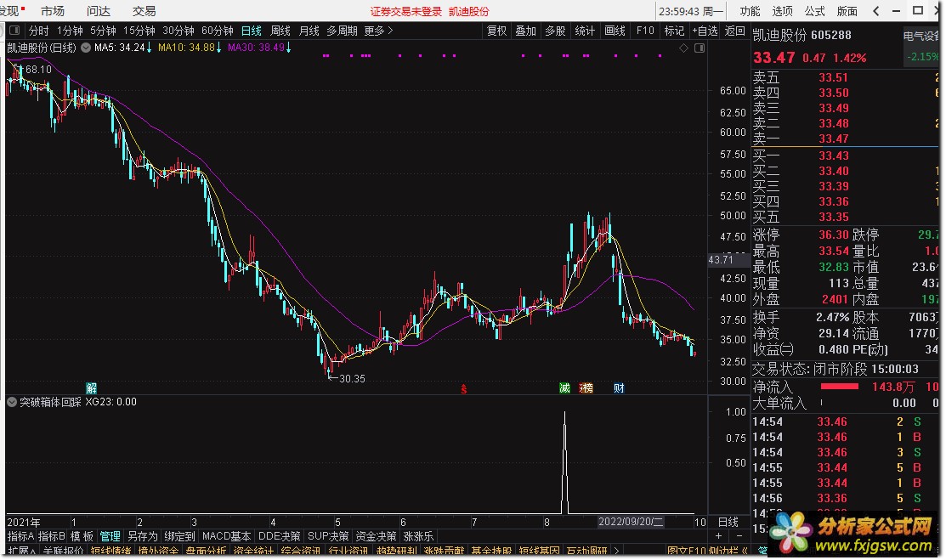
Task: Switch to 月线 monthly chart
Action: [309, 31]
